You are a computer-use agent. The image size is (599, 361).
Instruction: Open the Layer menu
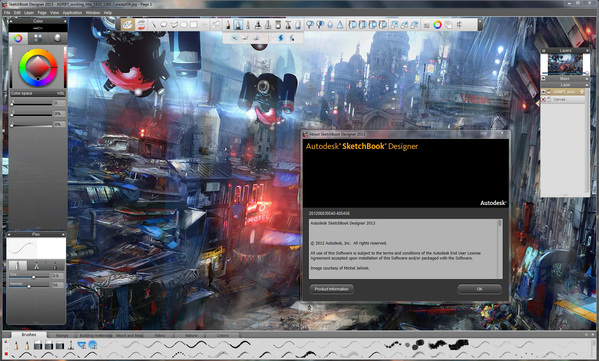29,13
